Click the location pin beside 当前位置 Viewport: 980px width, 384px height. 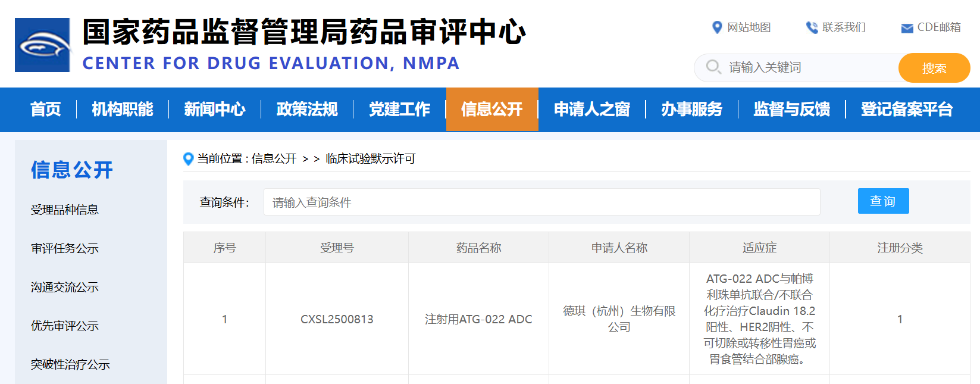pyautogui.click(x=189, y=159)
